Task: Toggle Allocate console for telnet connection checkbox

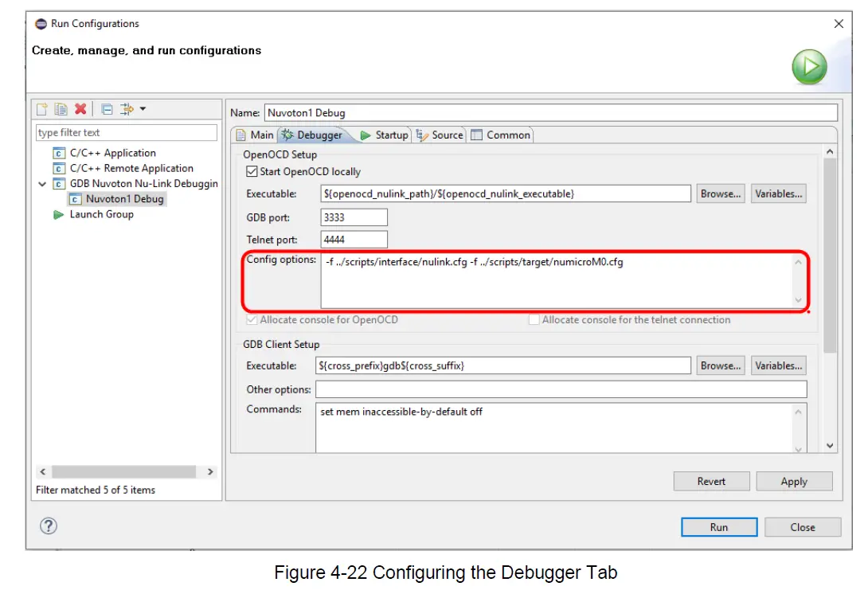Action: point(534,320)
